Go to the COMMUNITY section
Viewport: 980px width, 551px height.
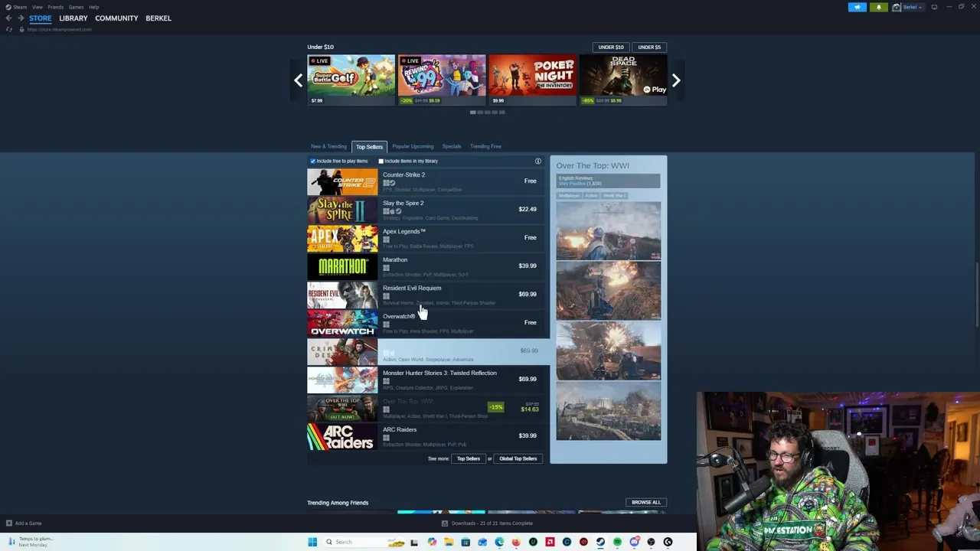pyautogui.click(x=116, y=18)
